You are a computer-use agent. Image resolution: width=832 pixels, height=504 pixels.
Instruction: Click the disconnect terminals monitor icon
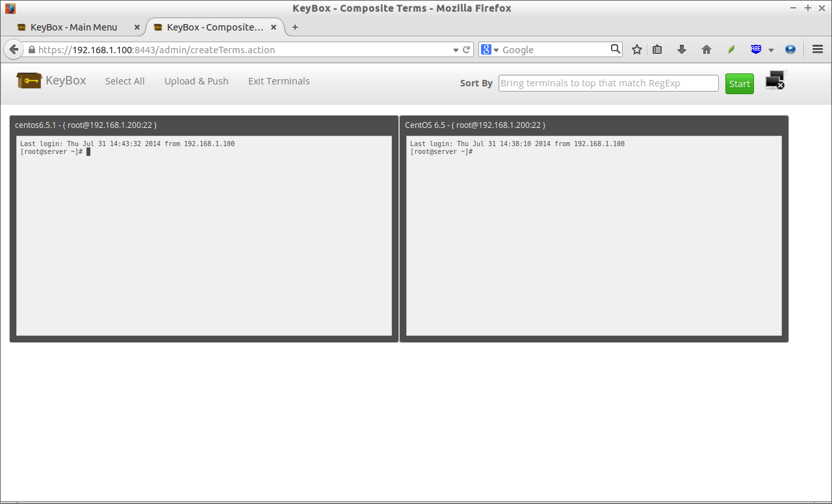775,81
